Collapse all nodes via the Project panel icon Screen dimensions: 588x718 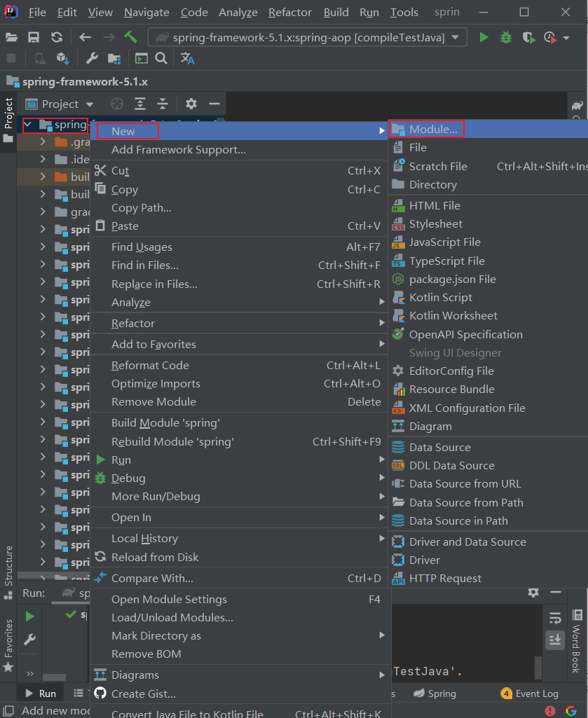(x=163, y=104)
